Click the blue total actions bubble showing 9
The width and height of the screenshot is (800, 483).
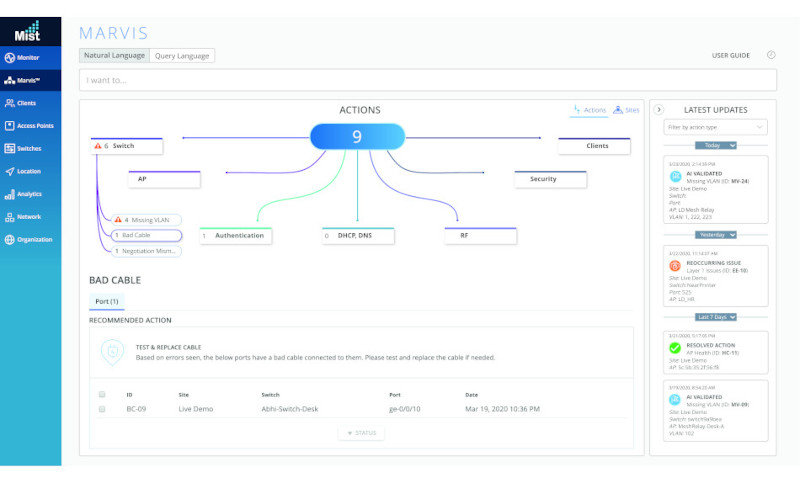(357, 137)
